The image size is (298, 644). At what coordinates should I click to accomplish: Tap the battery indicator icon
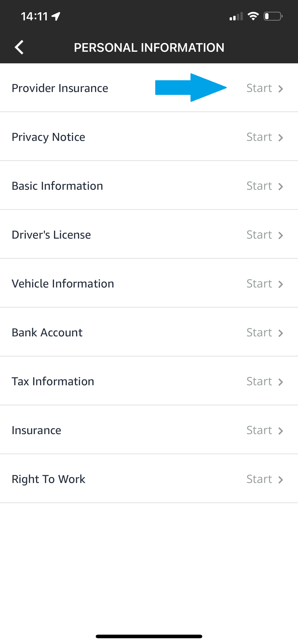click(x=273, y=17)
